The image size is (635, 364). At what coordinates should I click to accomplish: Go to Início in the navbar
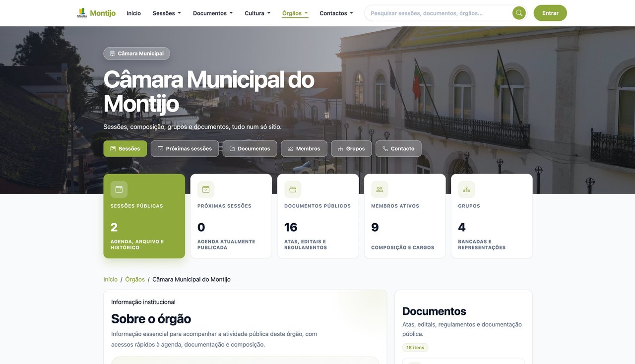point(133,13)
